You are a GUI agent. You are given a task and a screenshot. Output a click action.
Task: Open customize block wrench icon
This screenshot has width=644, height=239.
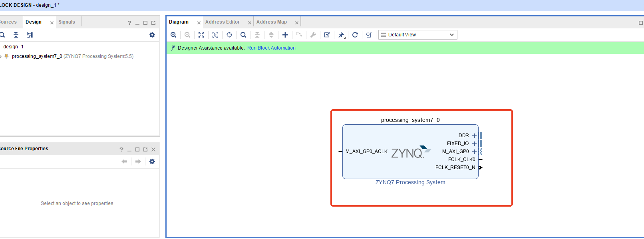point(313,35)
